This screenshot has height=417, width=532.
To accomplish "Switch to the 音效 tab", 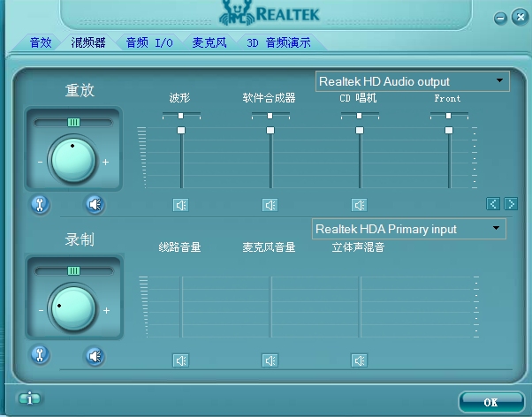I will coord(42,42).
